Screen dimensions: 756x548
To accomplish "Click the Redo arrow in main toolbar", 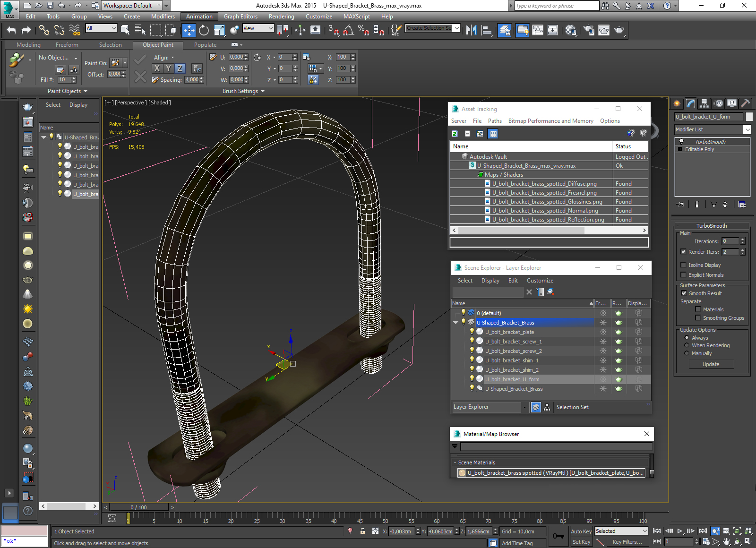I will (26, 30).
